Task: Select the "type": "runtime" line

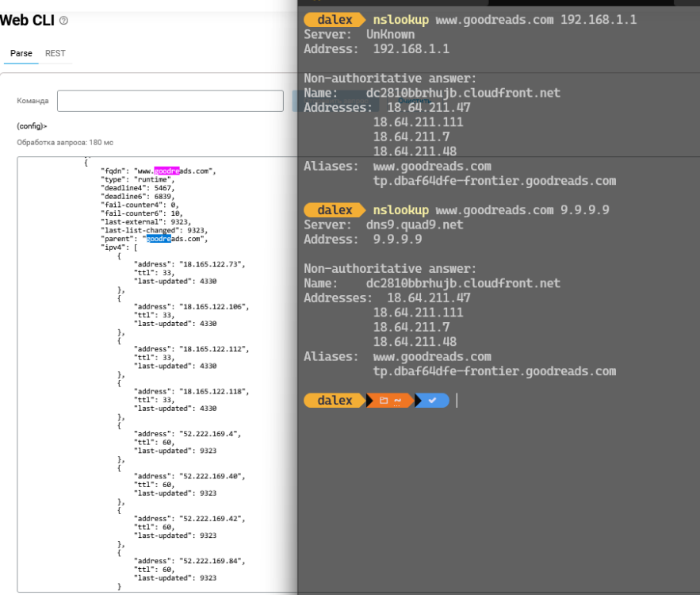Action: 137,179
